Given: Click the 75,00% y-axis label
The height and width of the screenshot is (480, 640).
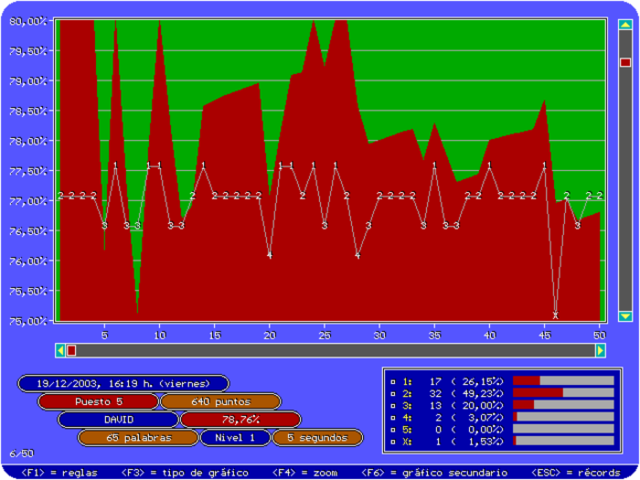Looking at the screenshot, I should tap(28, 321).
